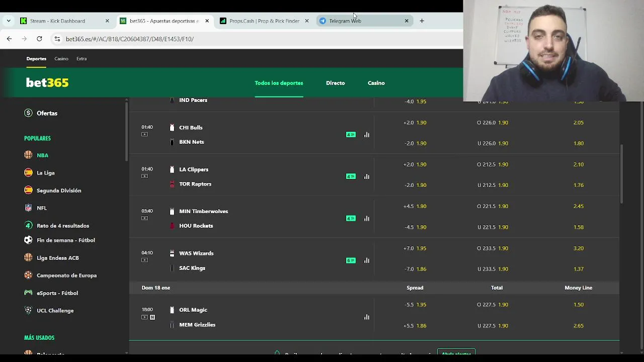Select CHI Bulls spread +2.0 at 1.90
This screenshot has width=644, height=362.
[415, 123]
